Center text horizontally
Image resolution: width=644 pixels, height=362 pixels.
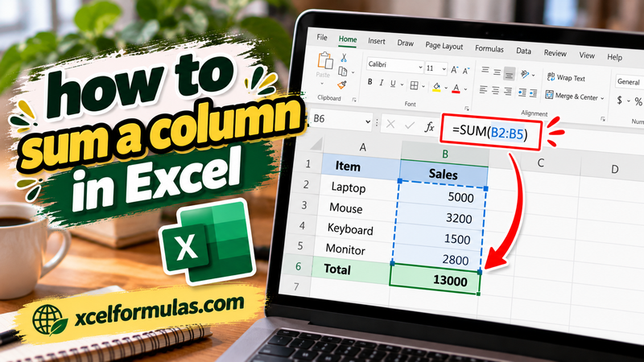point(495,91)
